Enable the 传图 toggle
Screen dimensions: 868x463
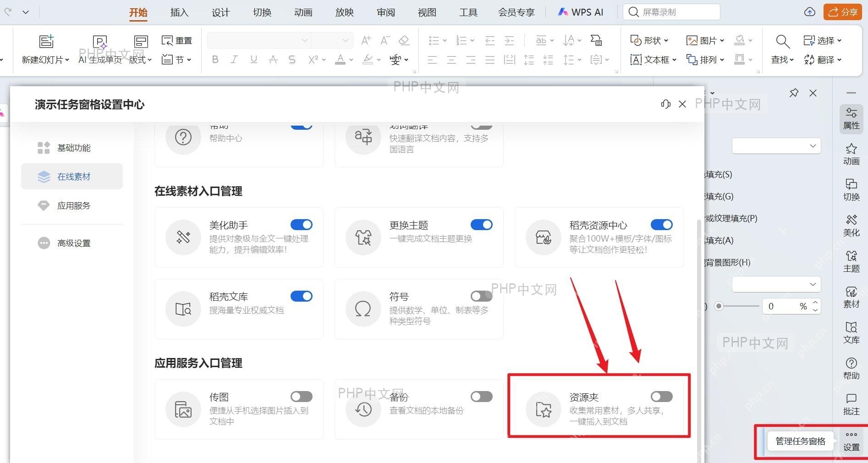point(302,397)
